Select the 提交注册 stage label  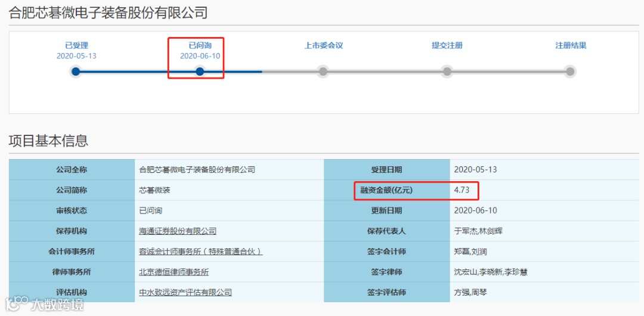tap(447, 45)
